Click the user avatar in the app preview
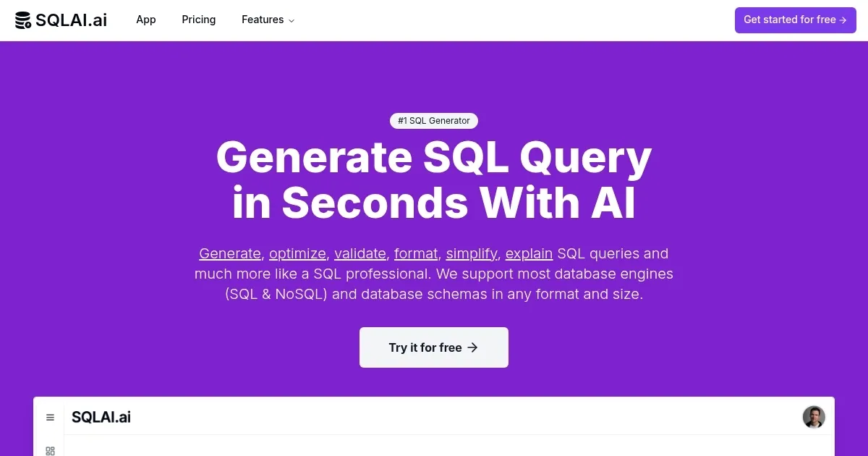 coord(814,417)
